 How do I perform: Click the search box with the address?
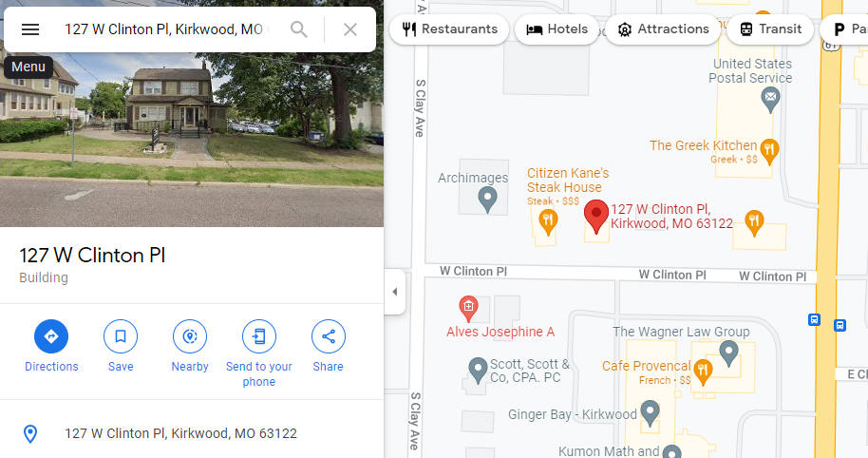(x=166, y=29)
